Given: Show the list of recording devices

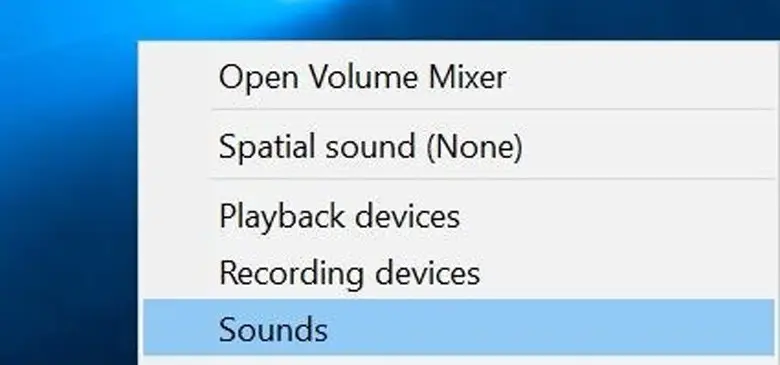Looking at the screenshot, I should pyautogui.click(x=459, y=273).
